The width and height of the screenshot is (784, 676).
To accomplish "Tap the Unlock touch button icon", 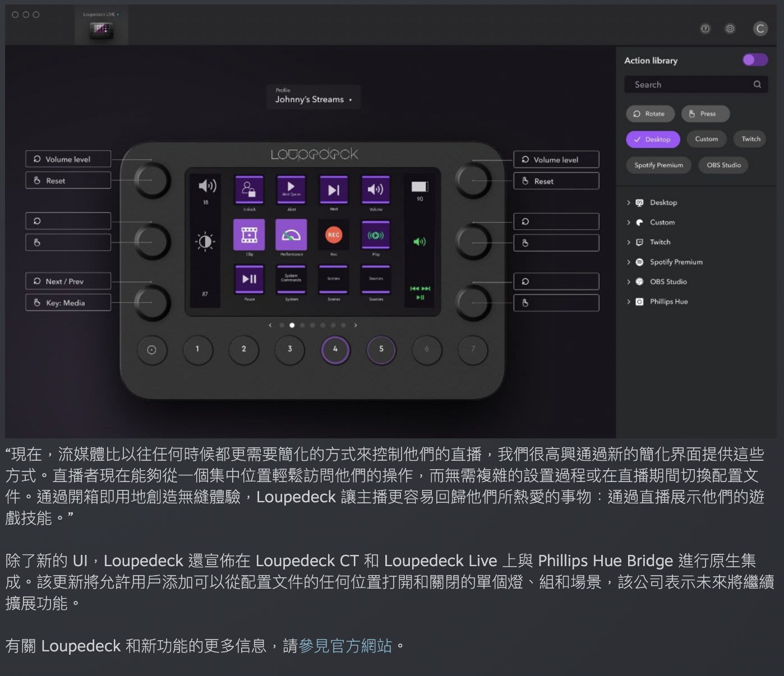I will click(x=249, y=189).
